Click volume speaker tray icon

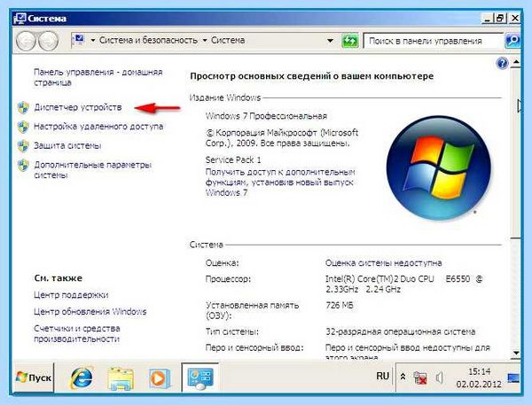(x=440, y=378)
